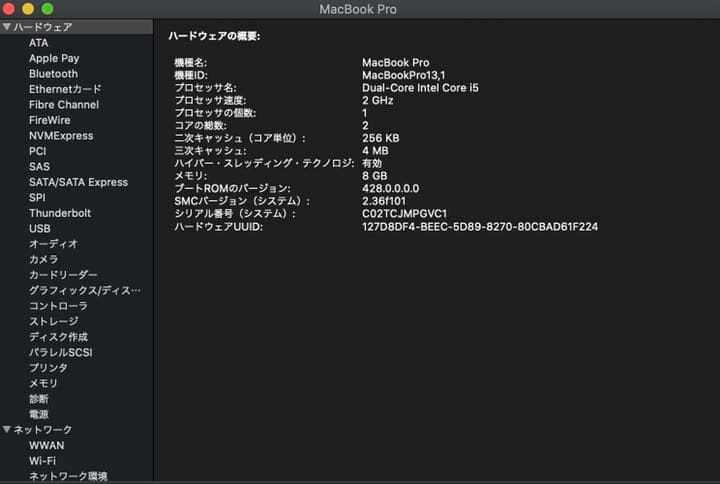Screen dimensions: 720x484
Task: Select SPI in the sidebar
Action: [37, 197]
